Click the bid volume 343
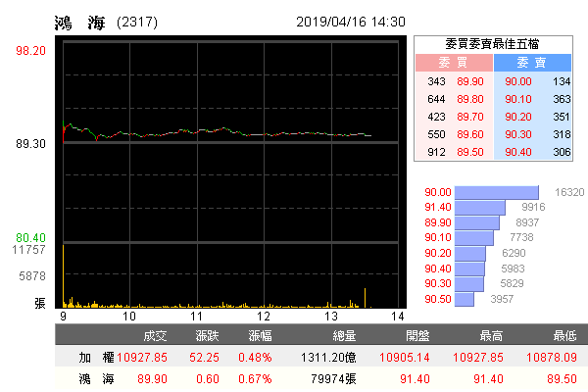This screenshot has width=588, height=392. click(x=436, y=81)
